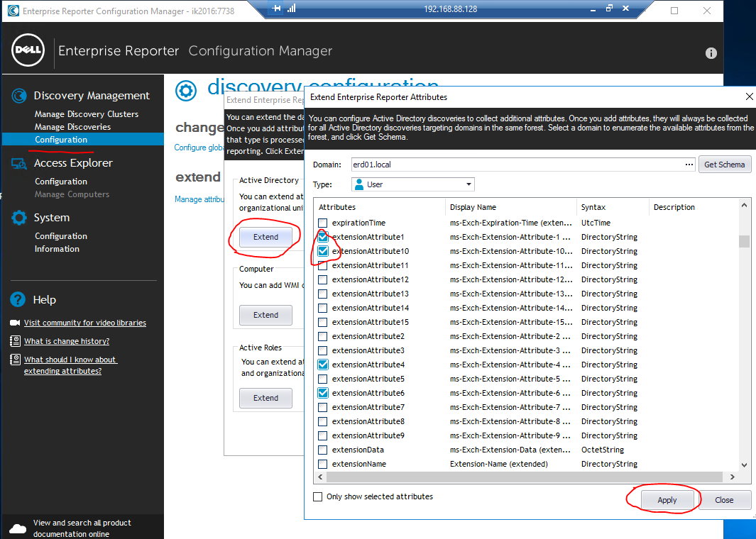
Task: Select Configuration under Discovery Management
Action: 61,140
